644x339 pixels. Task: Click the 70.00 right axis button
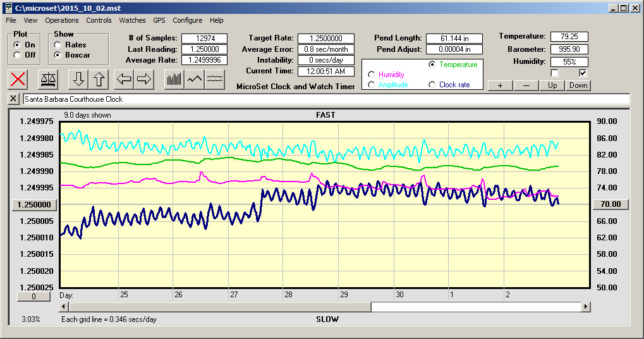[x=611, y=204]
